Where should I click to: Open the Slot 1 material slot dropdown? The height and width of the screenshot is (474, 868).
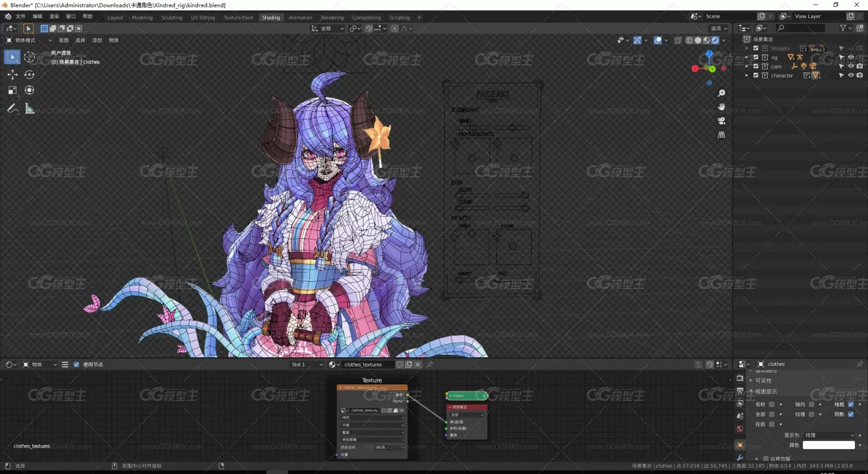click(307, 364)
